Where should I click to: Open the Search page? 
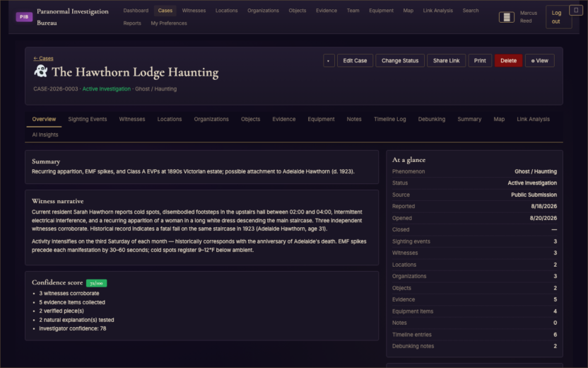coord(470,11)
